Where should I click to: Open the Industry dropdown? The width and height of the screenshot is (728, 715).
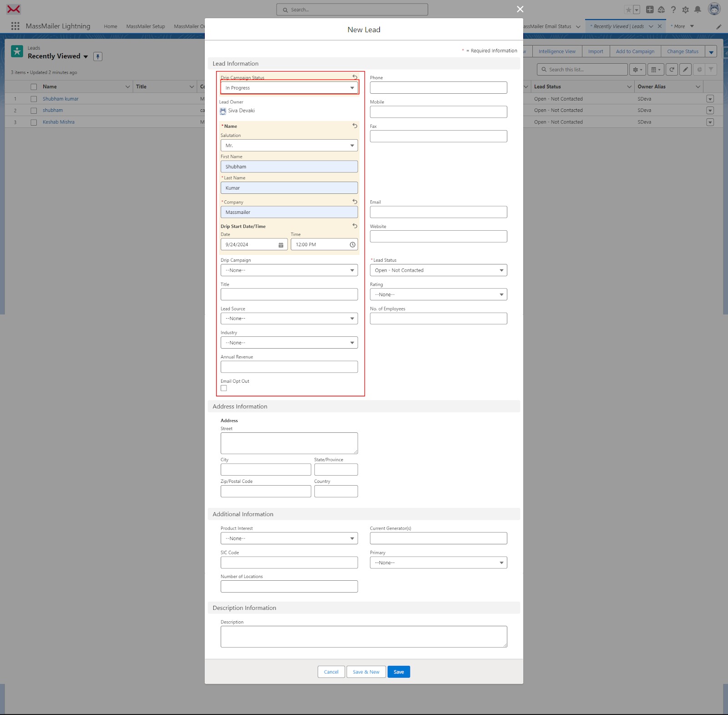point(289,343)
